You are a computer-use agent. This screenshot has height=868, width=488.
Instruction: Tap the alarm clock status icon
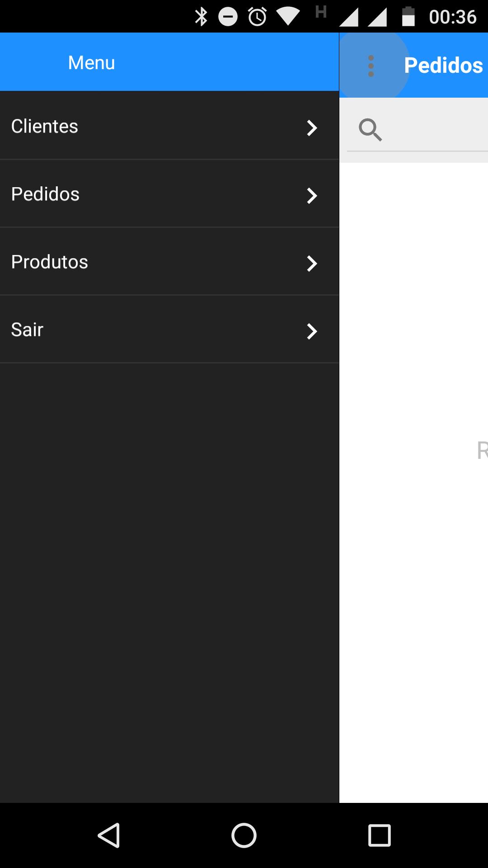[x=258, y=17]
